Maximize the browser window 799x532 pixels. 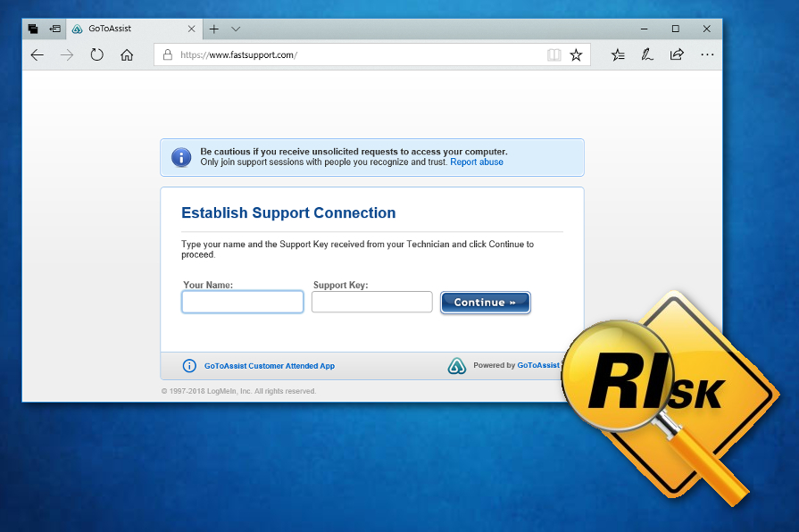click(x=676, y=29)
